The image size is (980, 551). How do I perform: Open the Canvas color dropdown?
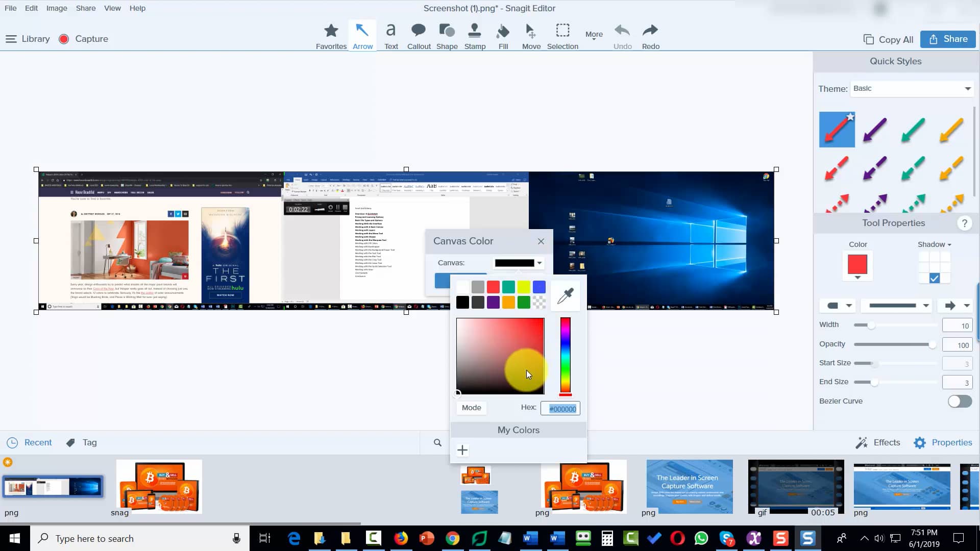540,263
